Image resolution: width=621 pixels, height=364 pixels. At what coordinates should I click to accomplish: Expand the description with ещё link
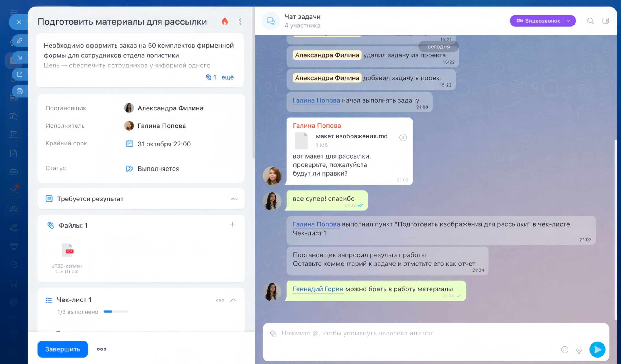click(x=227, y=77)
